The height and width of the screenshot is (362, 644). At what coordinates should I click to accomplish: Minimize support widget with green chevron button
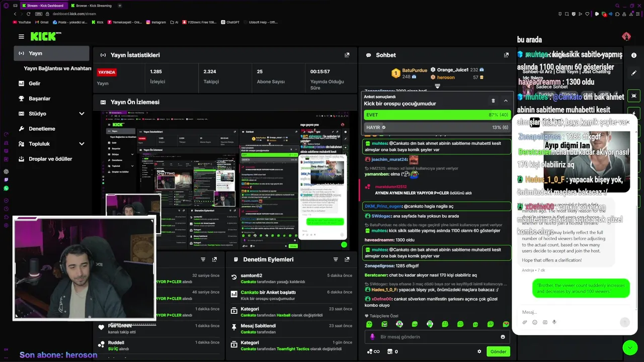pos(630,347)
